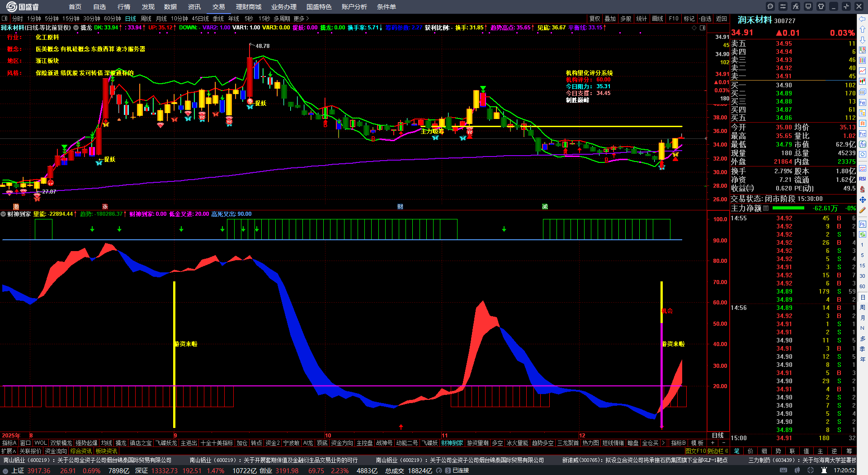Open the RSI indicator icon in sidebar

863,179
